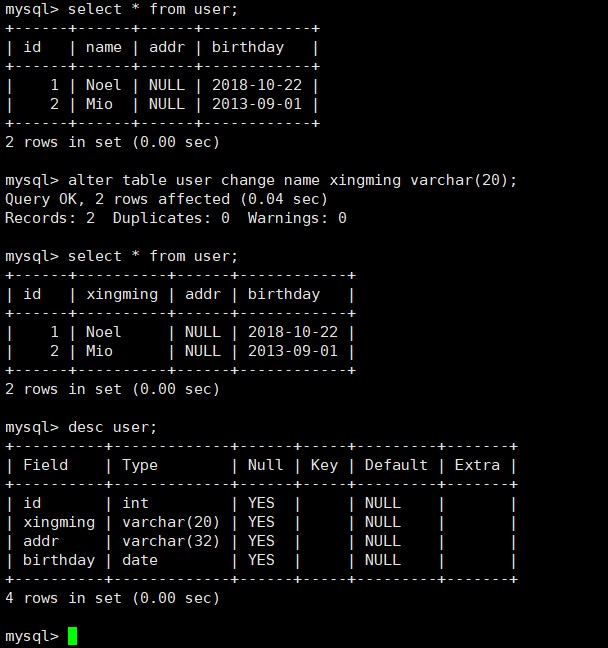Click the "int" type cell for id
Screen dimensions: 608x648
point(135,503)
